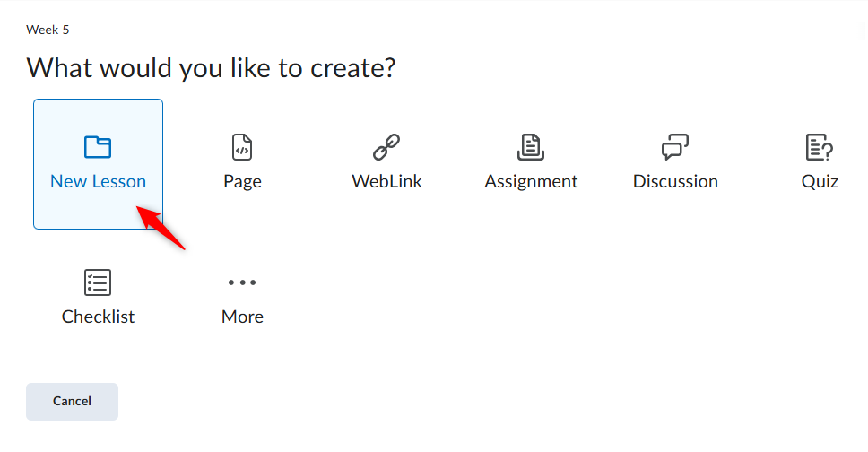Cancel the create dialog
This screenshot has height=452, width=868.
(x=72, y=402)
